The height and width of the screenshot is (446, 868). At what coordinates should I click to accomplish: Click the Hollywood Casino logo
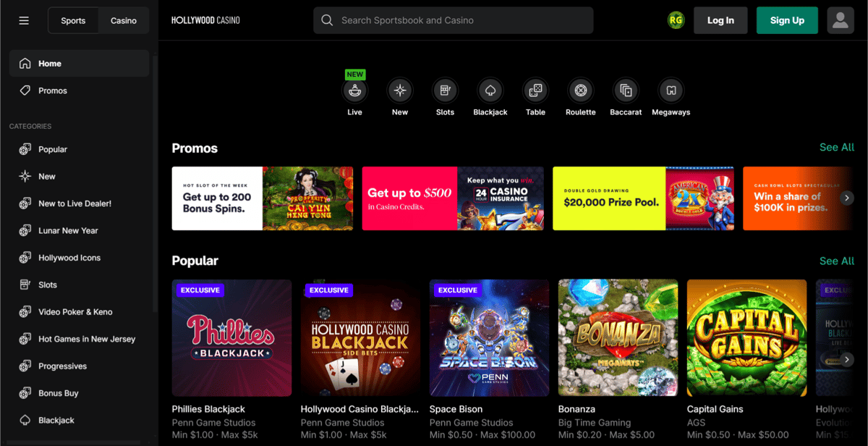tap(205, 20)
